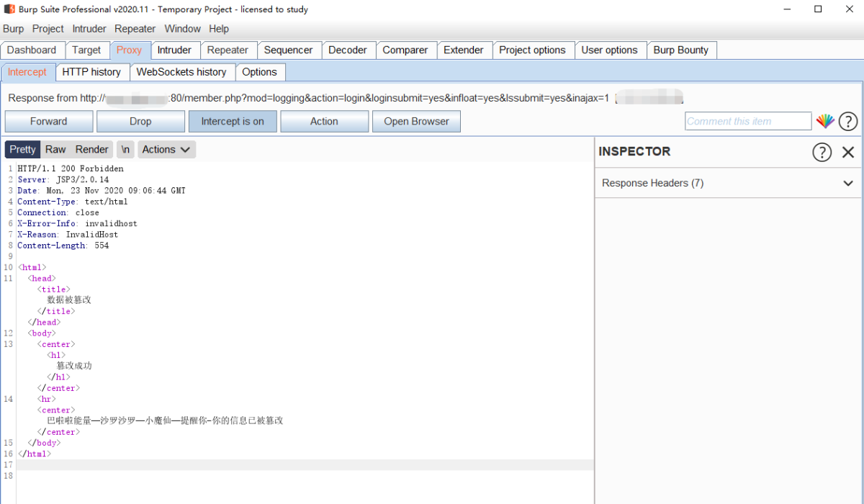Drop the intercepted message
This screenshot has width=864, height=504.
[x=140, y=121]
